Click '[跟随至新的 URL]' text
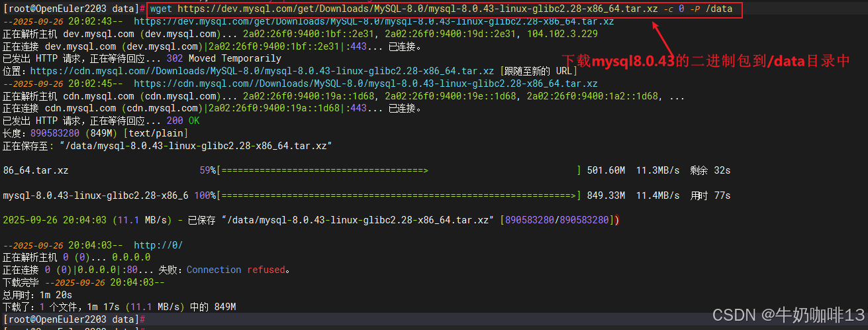This screenshot has height=330, width=868. pos(540,71)
